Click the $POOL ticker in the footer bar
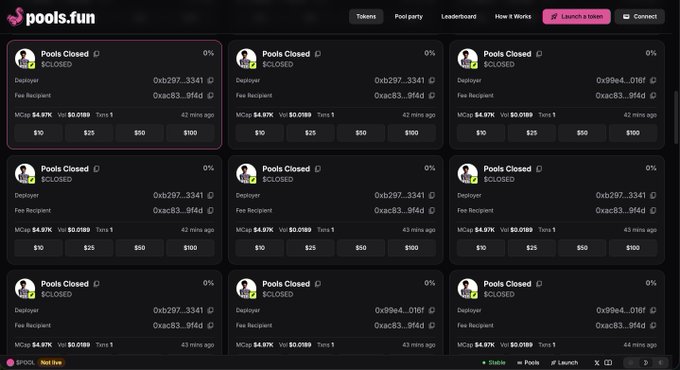 click(x=21, y=363)
